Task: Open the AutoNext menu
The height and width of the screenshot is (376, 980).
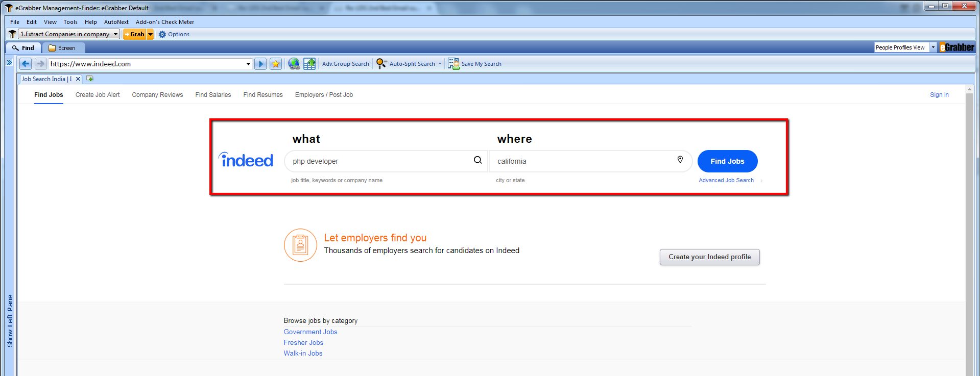Action: click(116, 22)
